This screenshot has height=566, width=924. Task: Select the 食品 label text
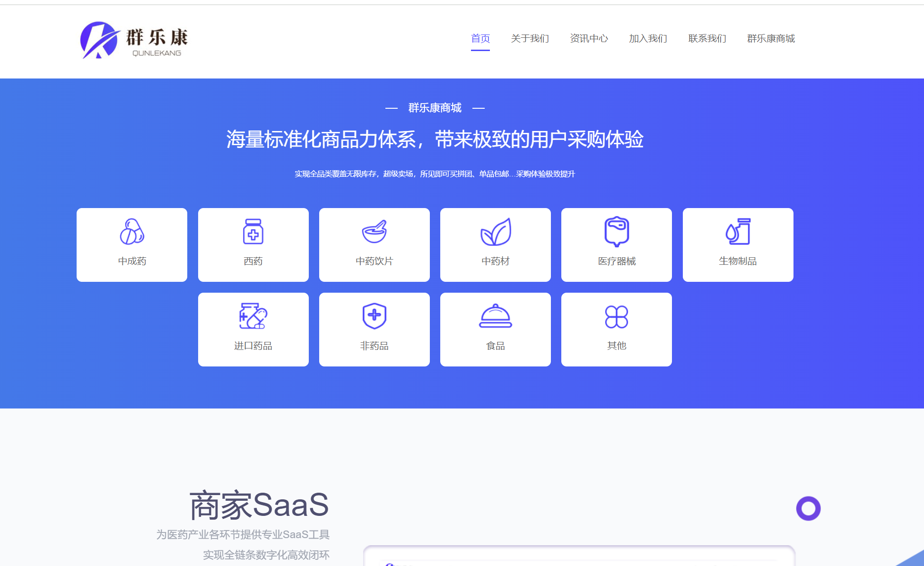tap(496, 346)
